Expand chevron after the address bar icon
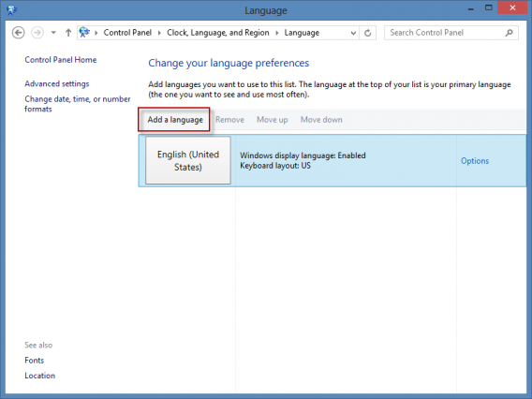532x399 pixels. (x=96, y=33)
